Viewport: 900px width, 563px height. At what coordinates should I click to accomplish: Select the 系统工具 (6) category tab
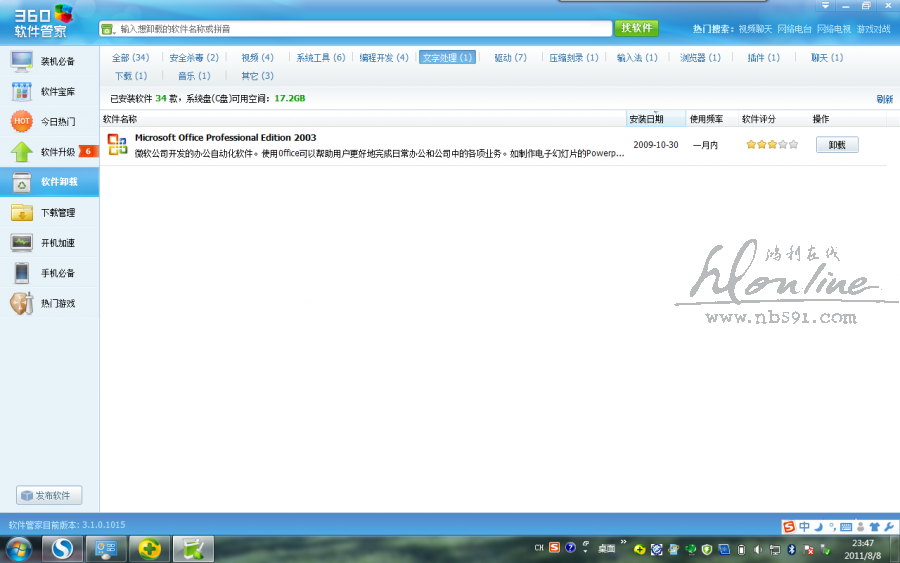click(320, 58)
